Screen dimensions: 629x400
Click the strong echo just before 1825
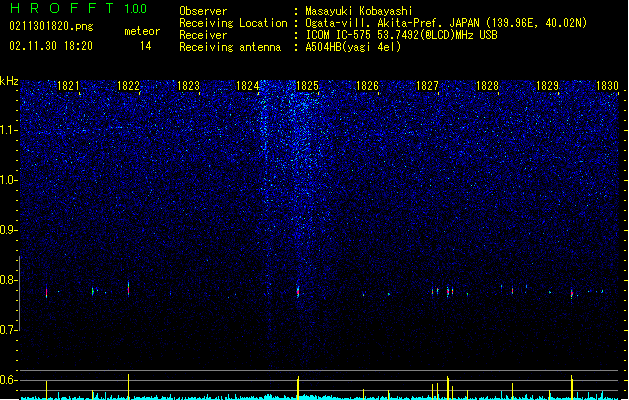coord(298,291)
